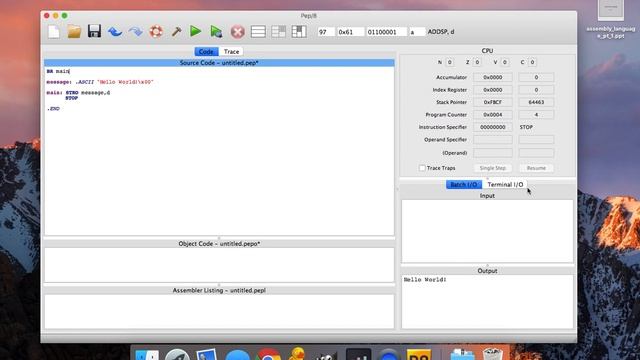
Task: Click the 'Source Code - untitled.pep*' pane header
Action: tap(219, 63)
